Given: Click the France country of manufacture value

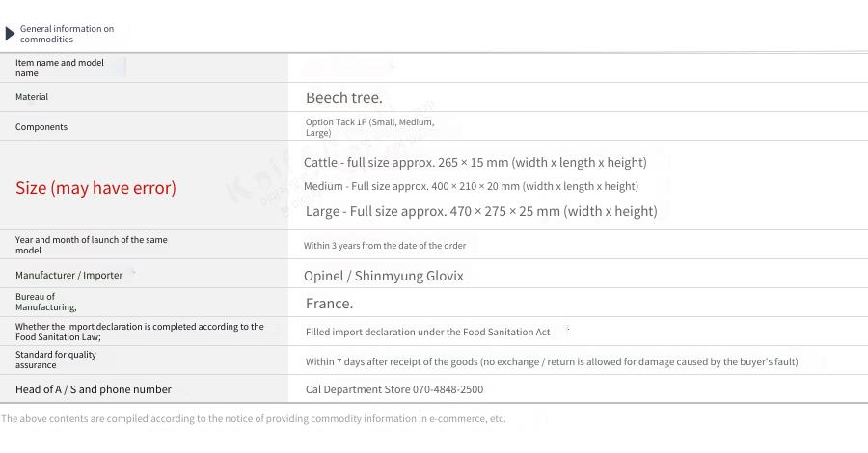Looking at the screenshot, I should [x=329, y=303].
